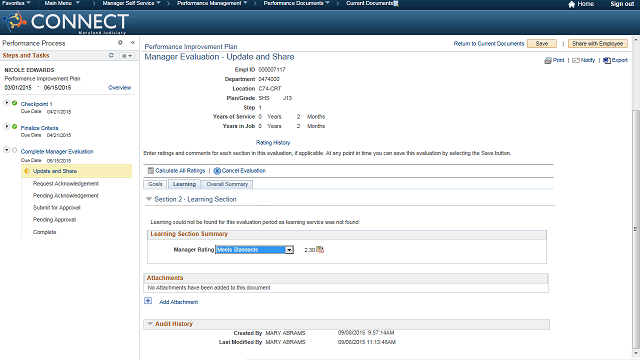Click the Request Acknowledgement step text
The image size is (640, 360).
[66, 184]
